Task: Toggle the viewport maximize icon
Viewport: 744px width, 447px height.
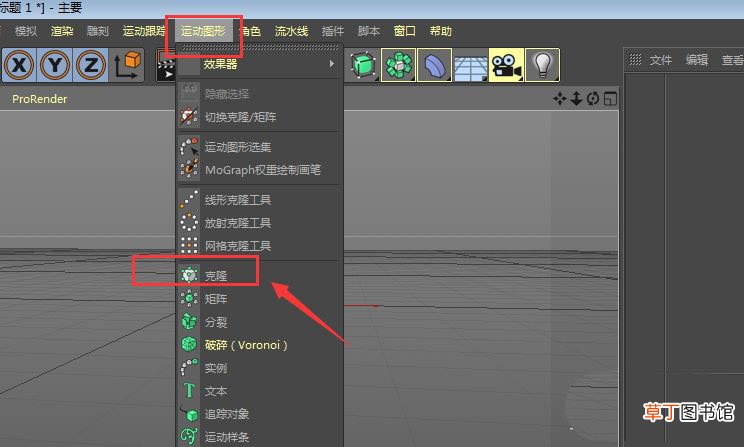Action: point(611,99)
